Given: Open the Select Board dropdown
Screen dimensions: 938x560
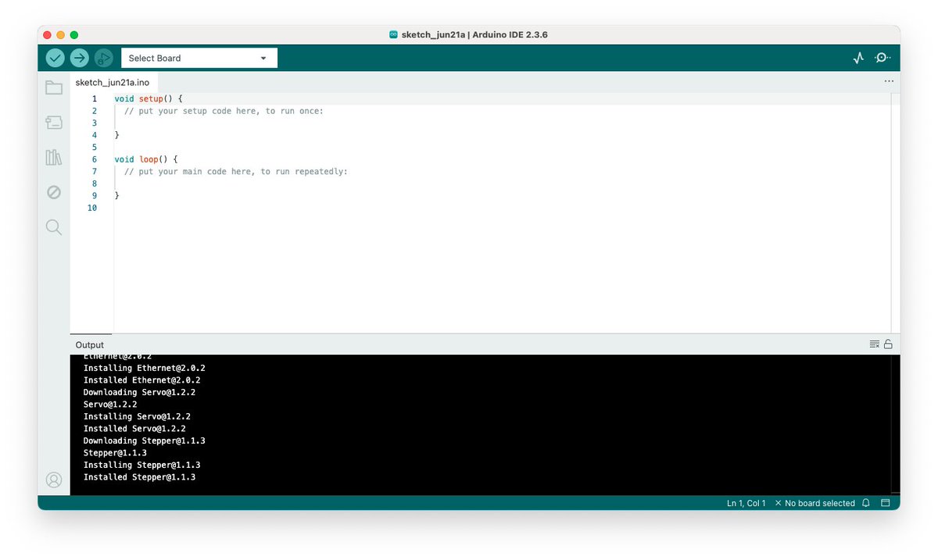Looking at the screenshot, I should pos(199,58).
